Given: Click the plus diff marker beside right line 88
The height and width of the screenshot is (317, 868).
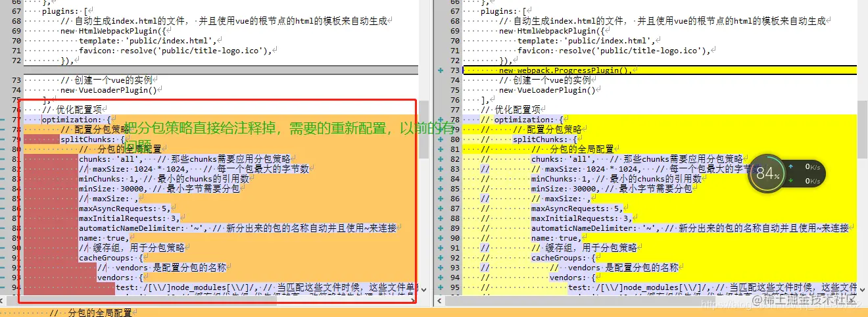Looking at the screenshot, I should click(x=439, y=218).
